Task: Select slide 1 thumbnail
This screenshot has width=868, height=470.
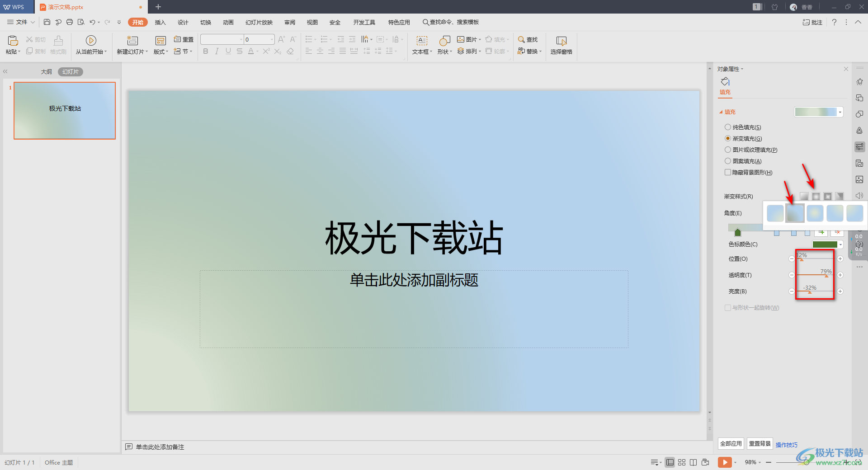Action: pos(65,111)
